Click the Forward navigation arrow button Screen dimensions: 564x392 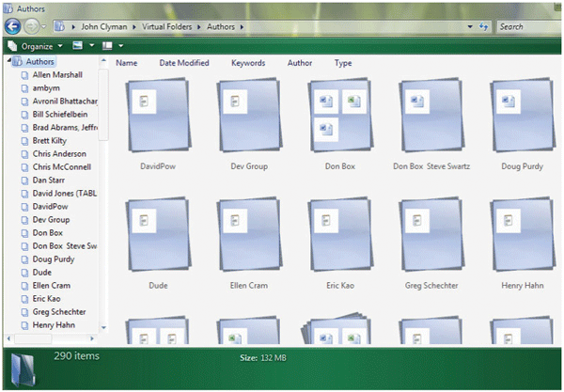tap(35, 26)
